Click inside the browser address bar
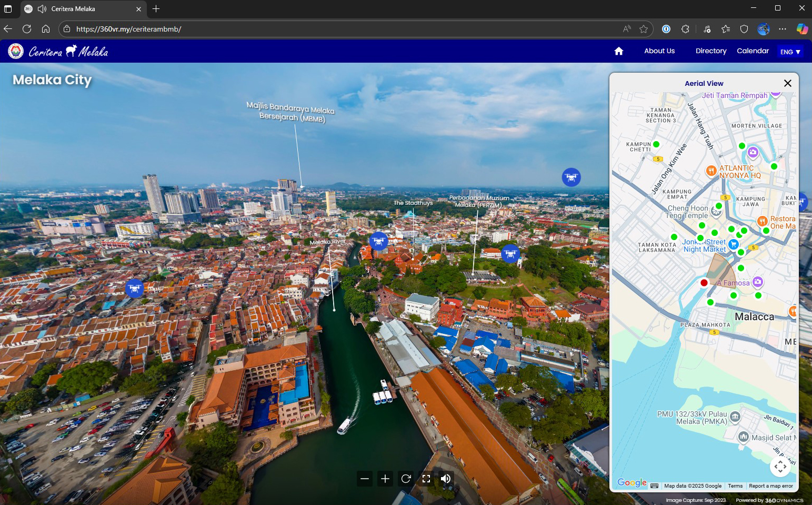Viewport: 812px width, 505px height. pos(210,29)
